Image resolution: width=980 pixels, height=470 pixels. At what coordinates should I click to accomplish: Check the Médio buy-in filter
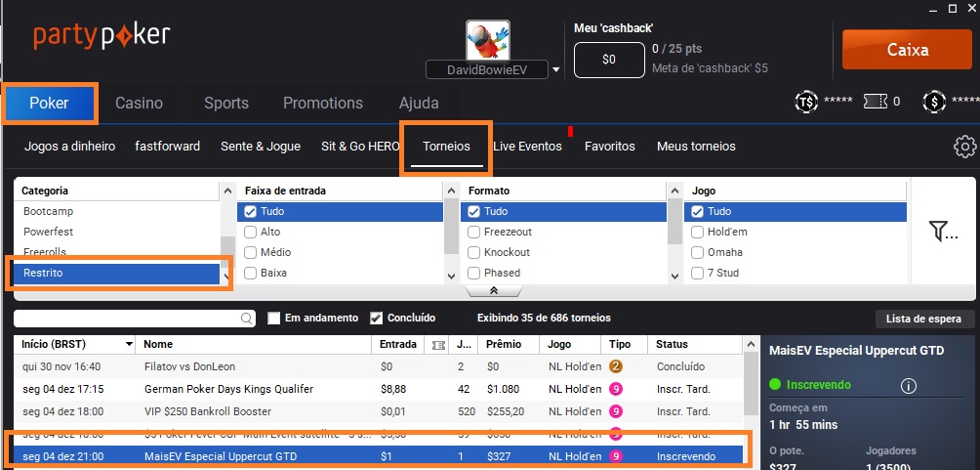point(251,253)
